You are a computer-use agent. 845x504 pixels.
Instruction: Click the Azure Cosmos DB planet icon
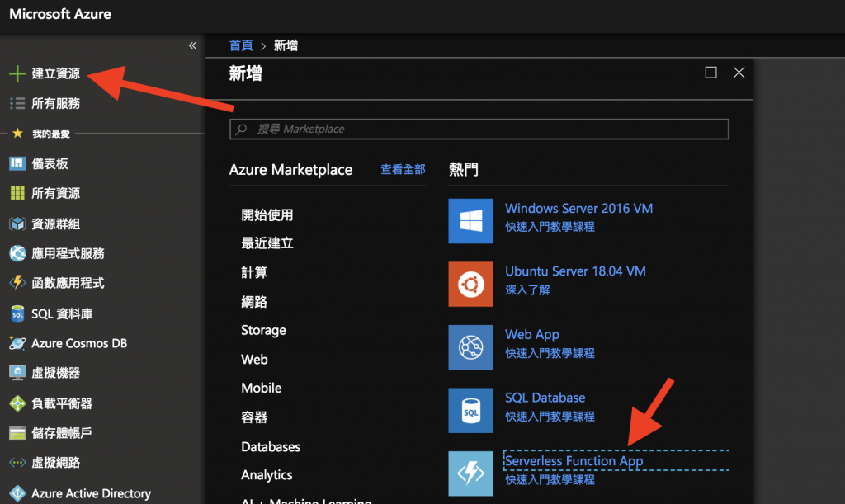pyautogui.click(x=17, y=343)
